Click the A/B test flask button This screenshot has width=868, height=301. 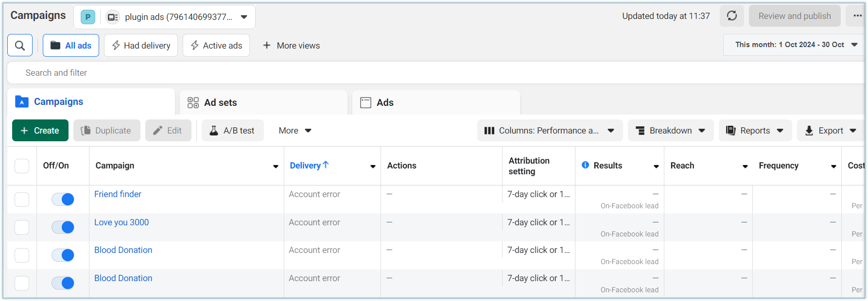tap(232, 131)
